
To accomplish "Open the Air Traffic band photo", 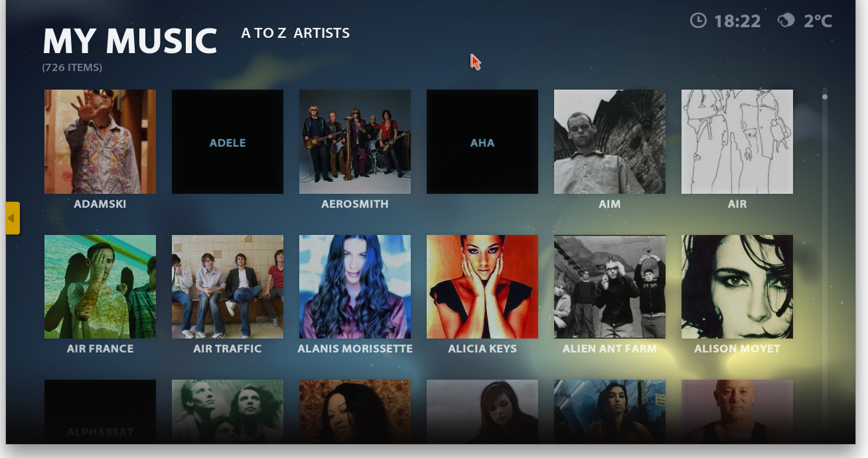I will coord(228,287).
